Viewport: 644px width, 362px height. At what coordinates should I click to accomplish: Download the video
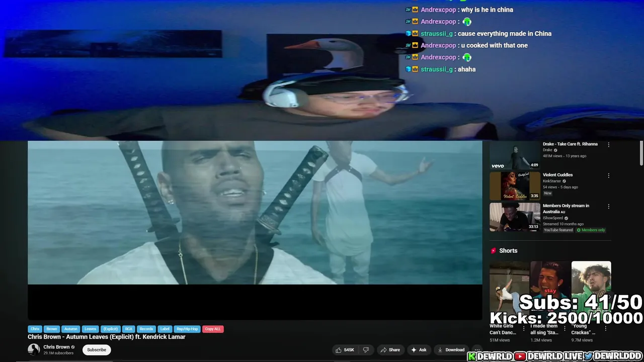[451, 350]
